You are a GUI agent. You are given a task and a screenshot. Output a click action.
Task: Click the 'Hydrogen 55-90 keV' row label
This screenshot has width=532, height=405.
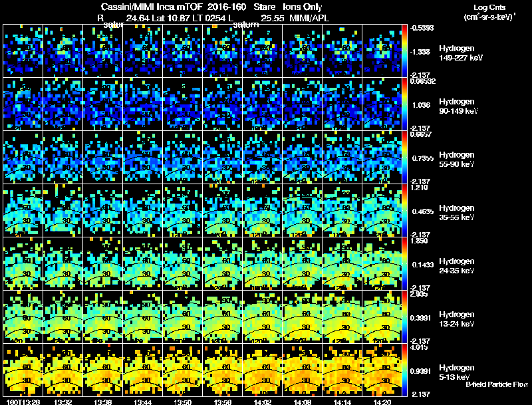point(457,160)
